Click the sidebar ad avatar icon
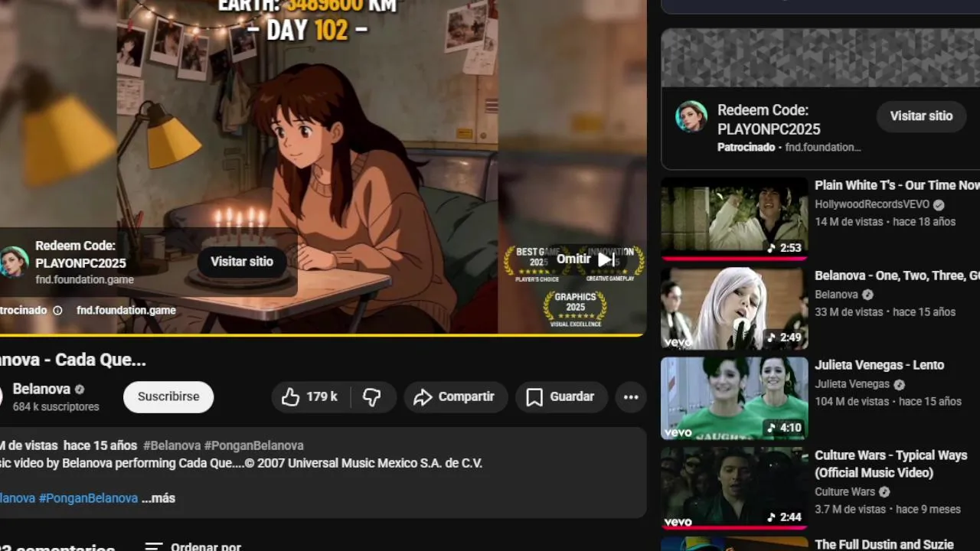Screen dimensions: 980x551 (691, 116)
